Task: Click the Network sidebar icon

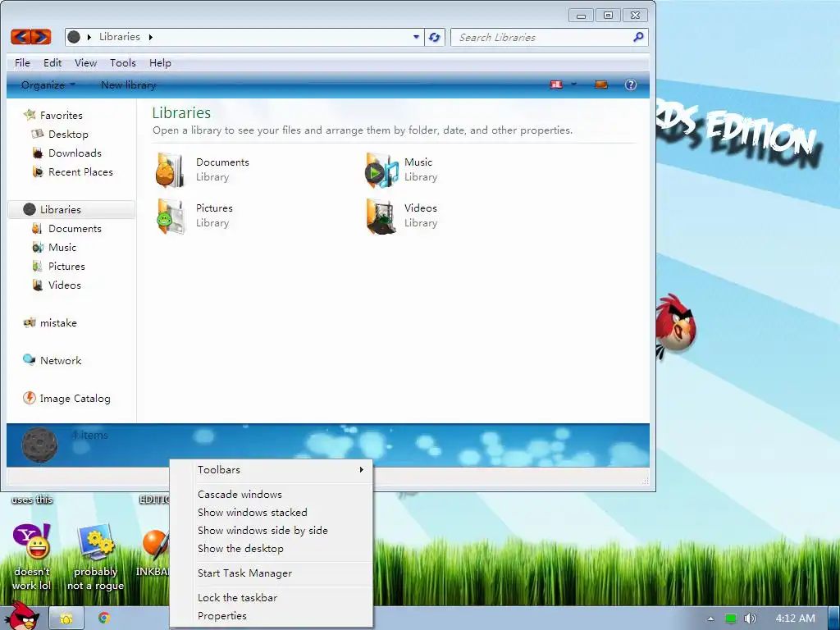Action: coord(29,360)
